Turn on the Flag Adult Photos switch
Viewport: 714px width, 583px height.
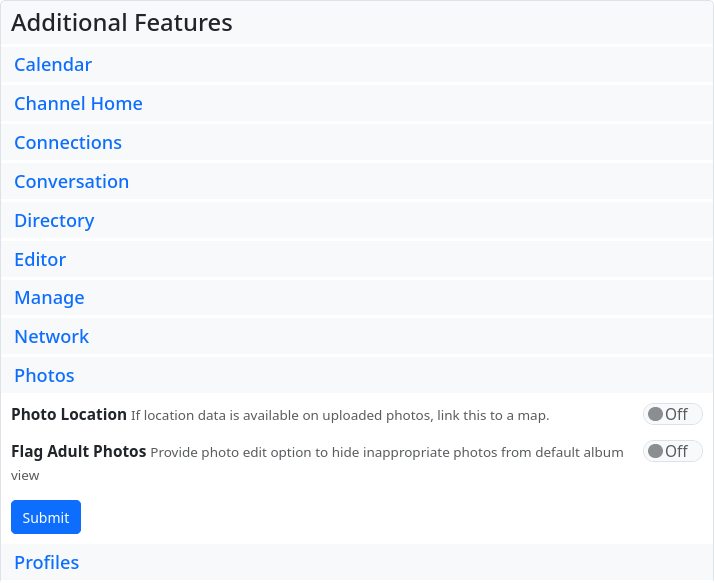[672, 451]
